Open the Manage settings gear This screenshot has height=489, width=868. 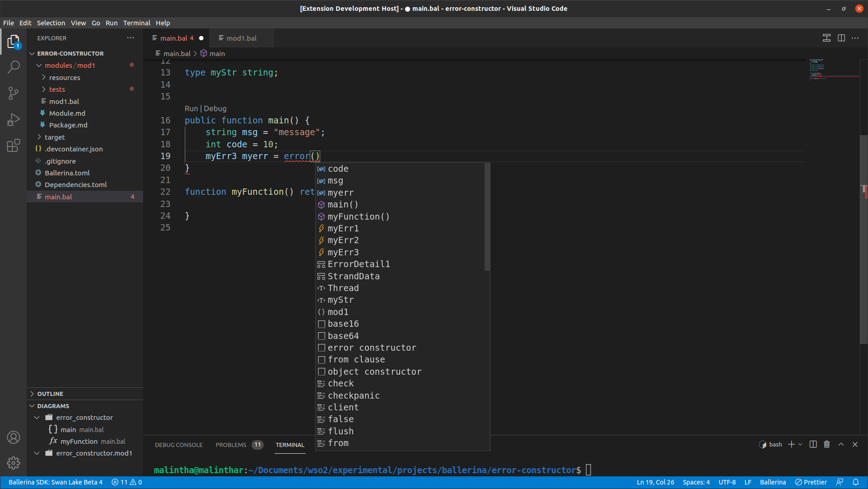click(x=14, y=463)
